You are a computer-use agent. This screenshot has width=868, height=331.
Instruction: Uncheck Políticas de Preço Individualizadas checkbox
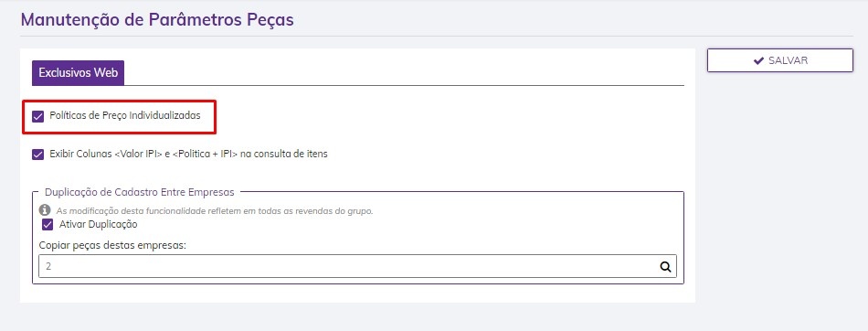coord(37,116)
